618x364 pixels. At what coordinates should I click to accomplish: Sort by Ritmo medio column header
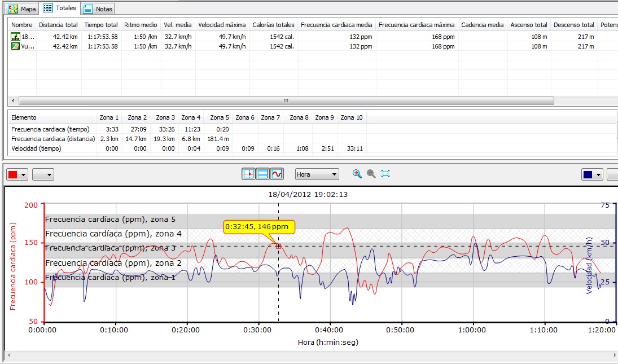pos(141,25)
